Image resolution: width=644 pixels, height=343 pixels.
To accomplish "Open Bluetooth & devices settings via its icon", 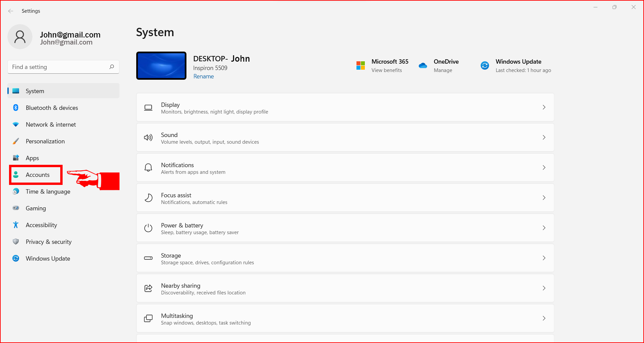I will [16, 108].
